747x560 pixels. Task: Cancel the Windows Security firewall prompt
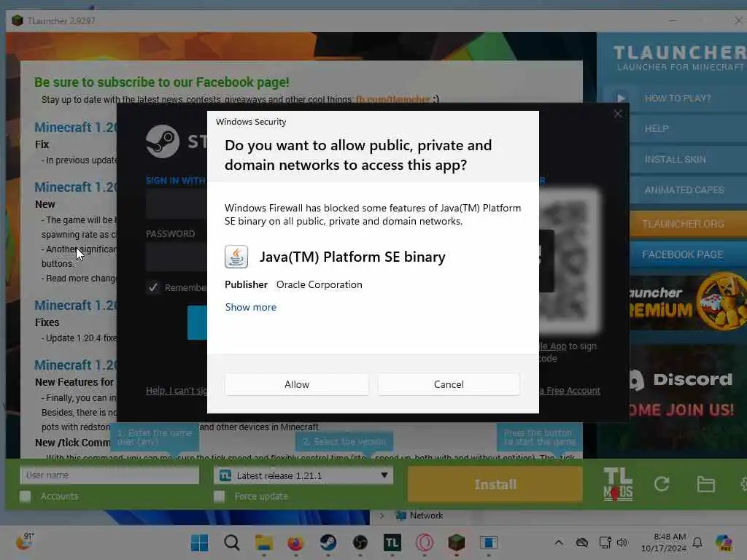point(449,384)
